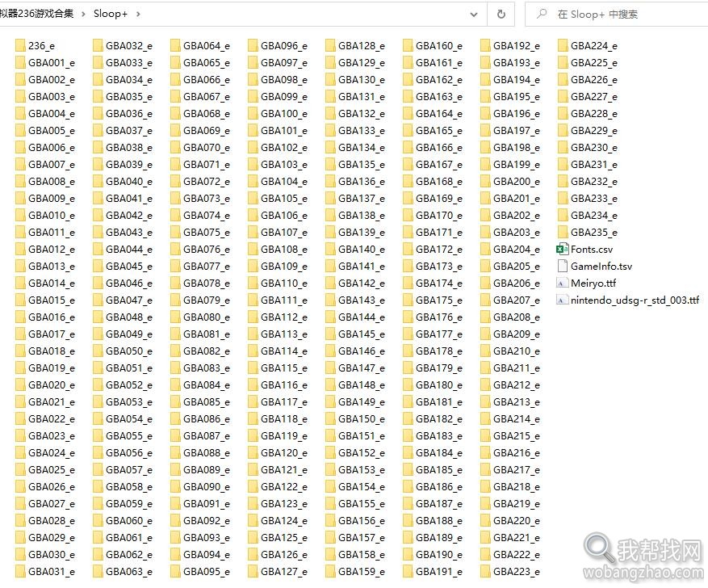
Task: Select the GBA001_e folder icon
Action: pyautogui.click(x=20, y=62)
